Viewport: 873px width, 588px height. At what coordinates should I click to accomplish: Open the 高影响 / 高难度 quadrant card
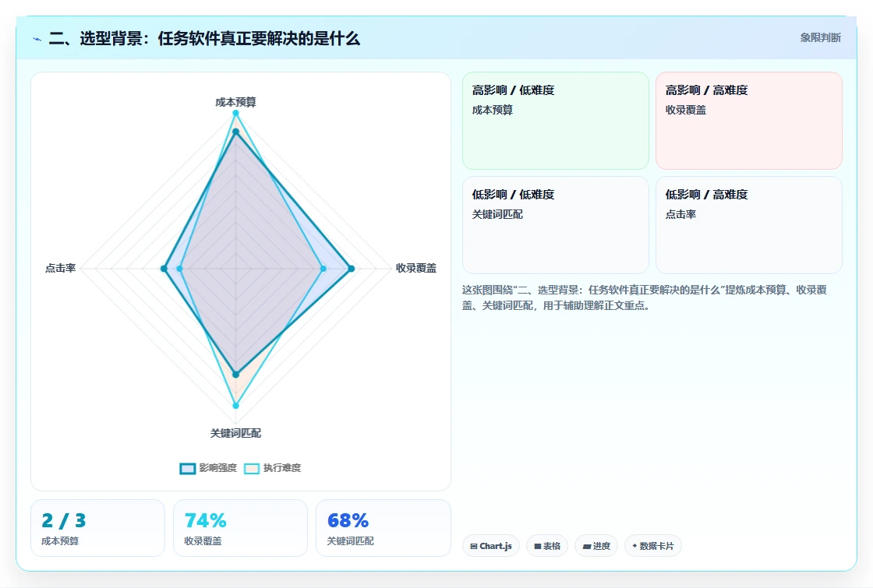click(x=749, y=121)
